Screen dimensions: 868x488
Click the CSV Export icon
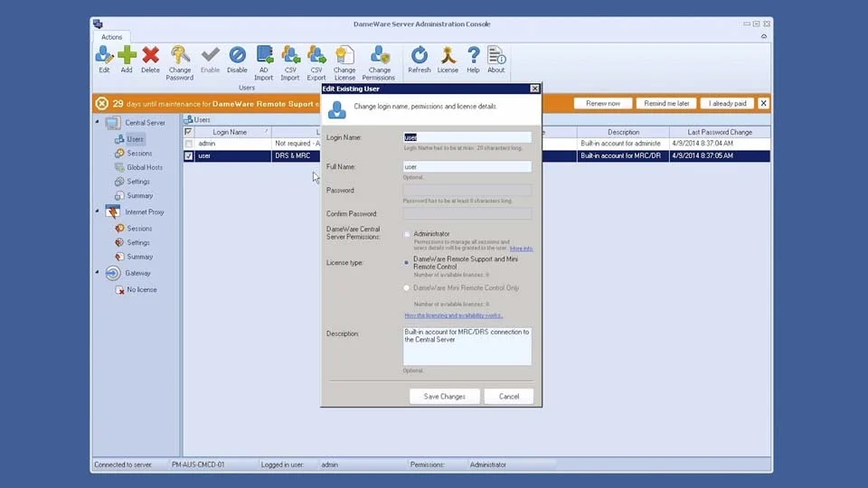point(316,56)
